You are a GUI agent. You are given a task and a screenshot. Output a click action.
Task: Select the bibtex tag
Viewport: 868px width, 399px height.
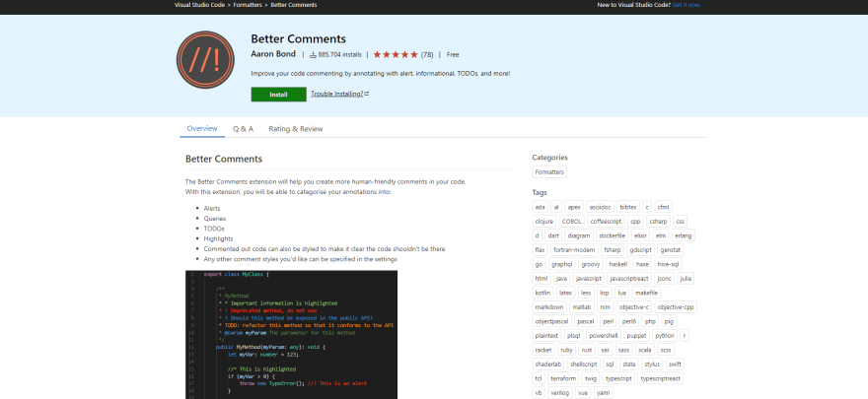[628, 207]
